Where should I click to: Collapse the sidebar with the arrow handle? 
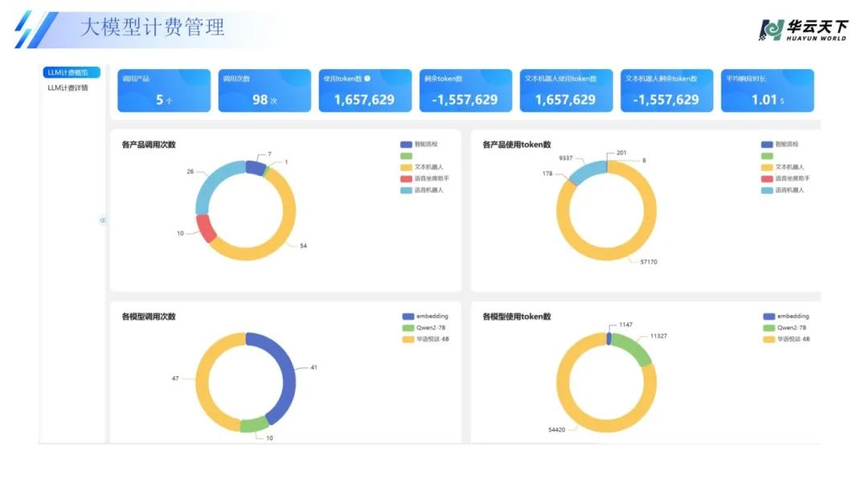(102, 220)
